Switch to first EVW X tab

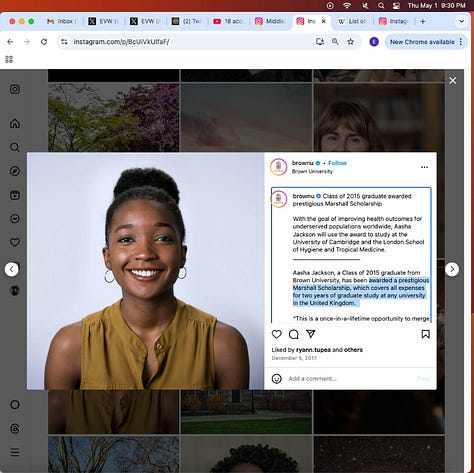coord(104,21)
